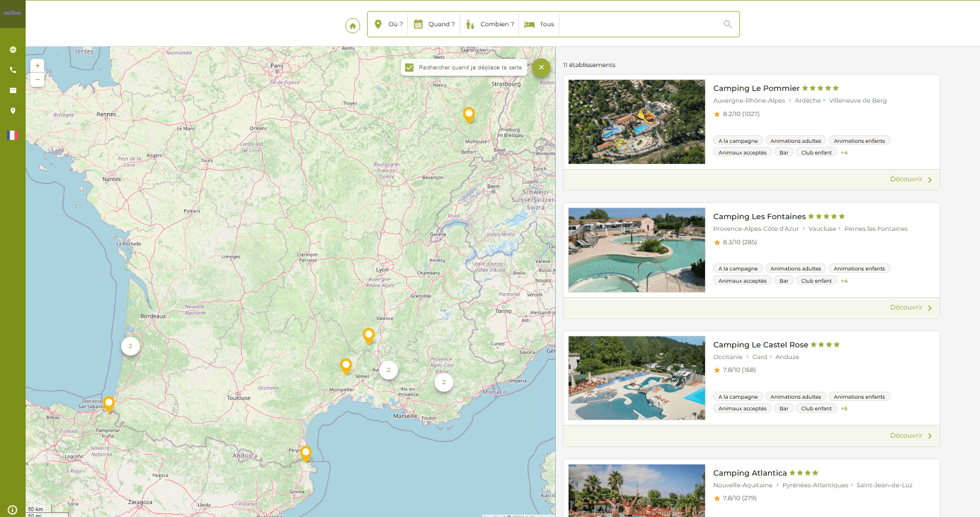Click the magnifier search icon
Image resolution: width=980 pixels, height=517 pixels.
point(728,24)
